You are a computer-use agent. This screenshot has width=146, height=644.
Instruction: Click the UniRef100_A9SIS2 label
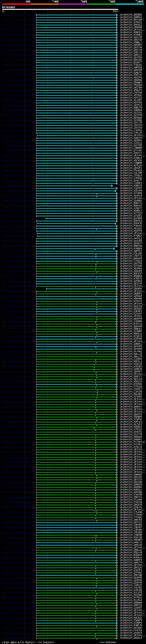[131, 98]
